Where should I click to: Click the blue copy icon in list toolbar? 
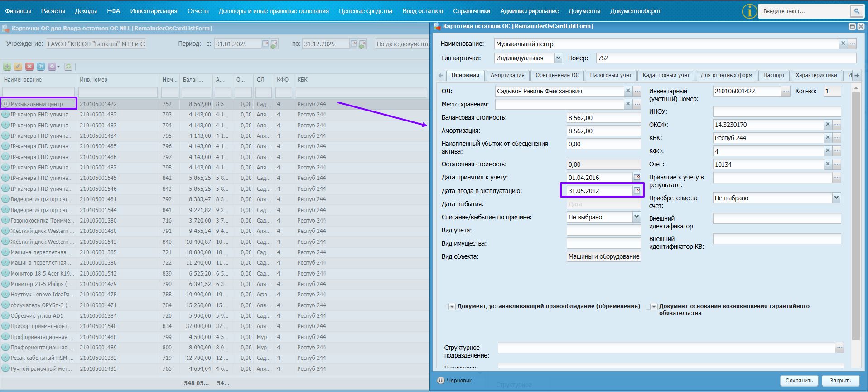(41, 67)
